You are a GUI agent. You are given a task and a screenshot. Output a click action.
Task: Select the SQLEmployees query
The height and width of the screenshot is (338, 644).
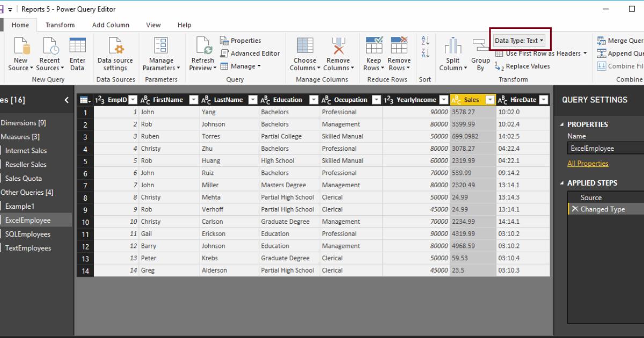pyautogui.click(x=29, y=234)
